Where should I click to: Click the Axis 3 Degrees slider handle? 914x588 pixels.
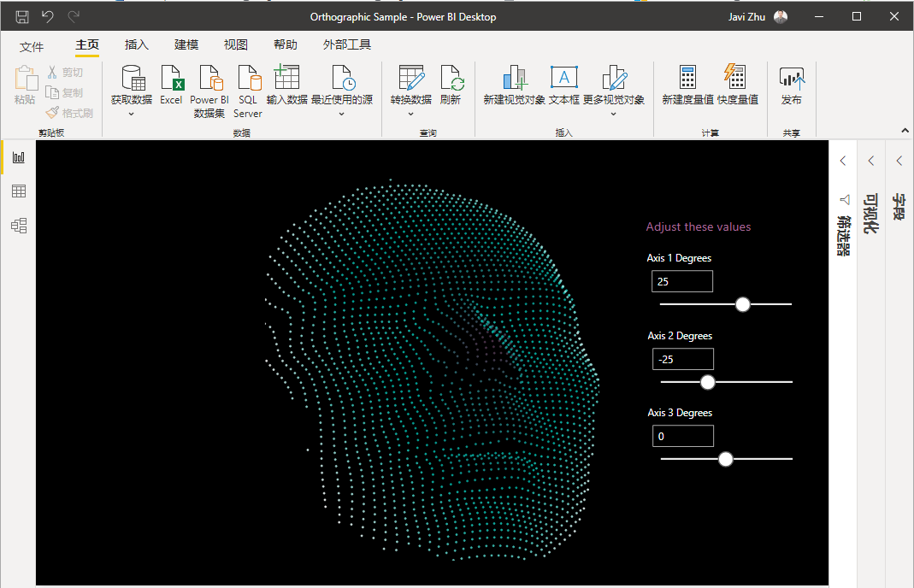click(726, 459)
